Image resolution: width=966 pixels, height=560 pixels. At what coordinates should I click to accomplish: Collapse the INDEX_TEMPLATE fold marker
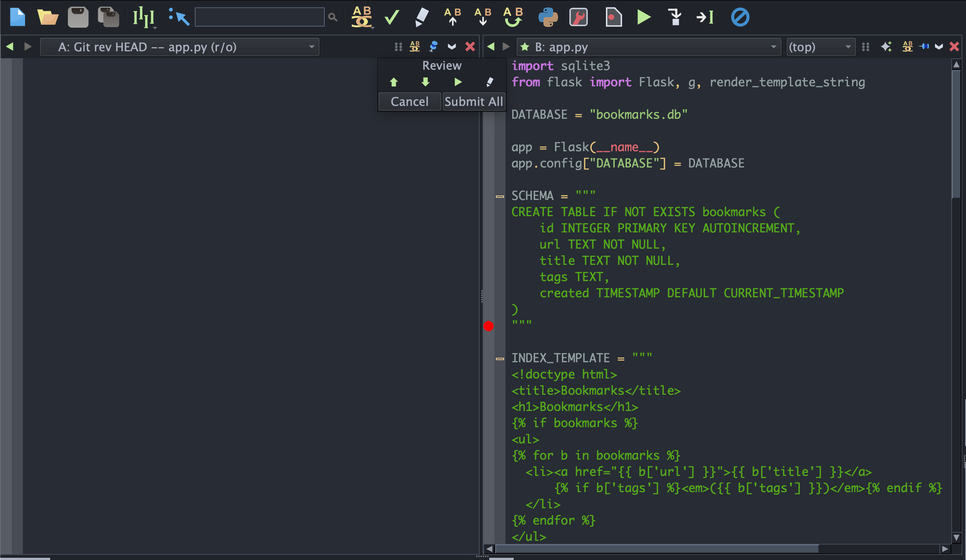[x=500, y=359]
